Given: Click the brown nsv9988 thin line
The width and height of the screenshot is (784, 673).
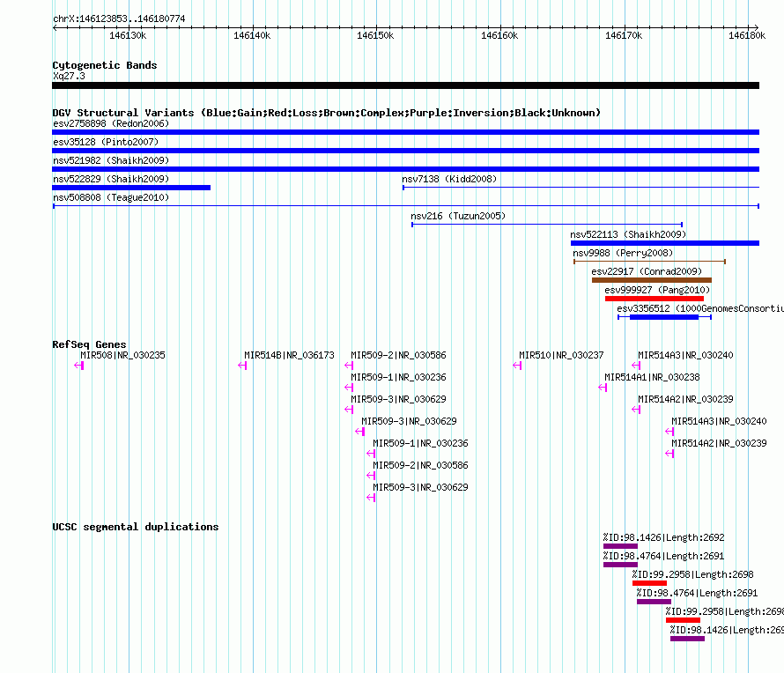Looking at the screenshot, I should click(649, 262).
